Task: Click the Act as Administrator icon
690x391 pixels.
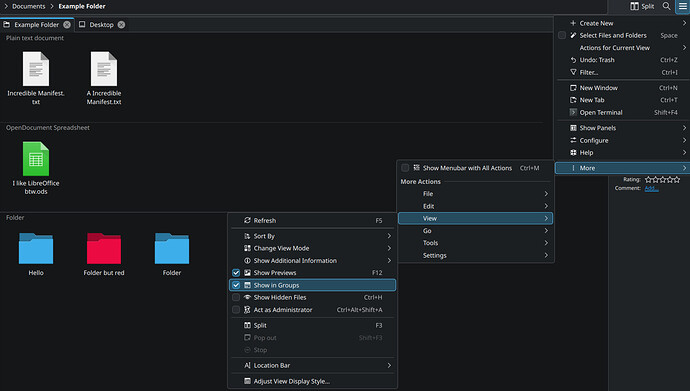Action: (247, 310)
